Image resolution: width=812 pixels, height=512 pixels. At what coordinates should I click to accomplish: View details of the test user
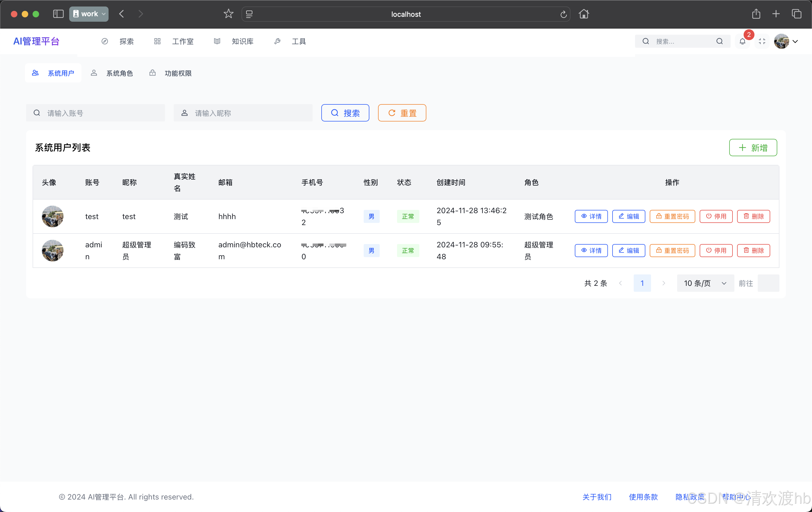click(x=591, y=216)
